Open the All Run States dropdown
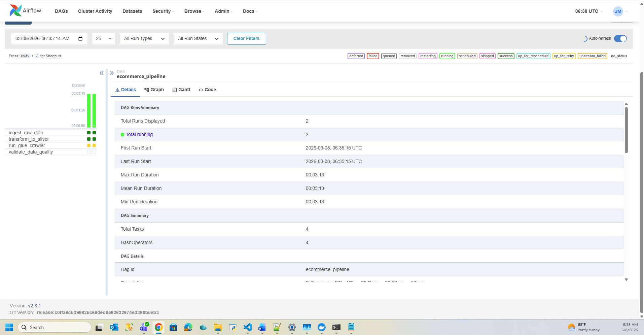Screen dimensions: 644x335 198,38
